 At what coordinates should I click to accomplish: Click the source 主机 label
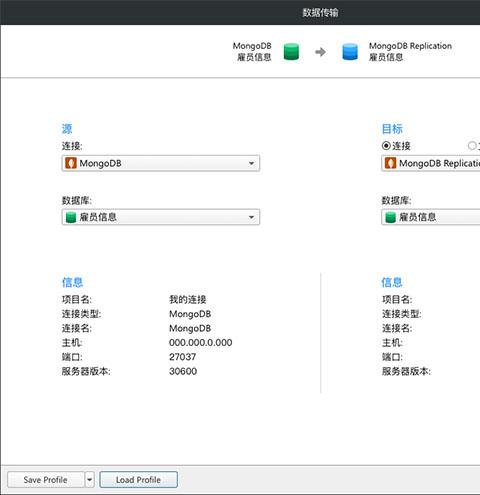(x=72, y=342)
